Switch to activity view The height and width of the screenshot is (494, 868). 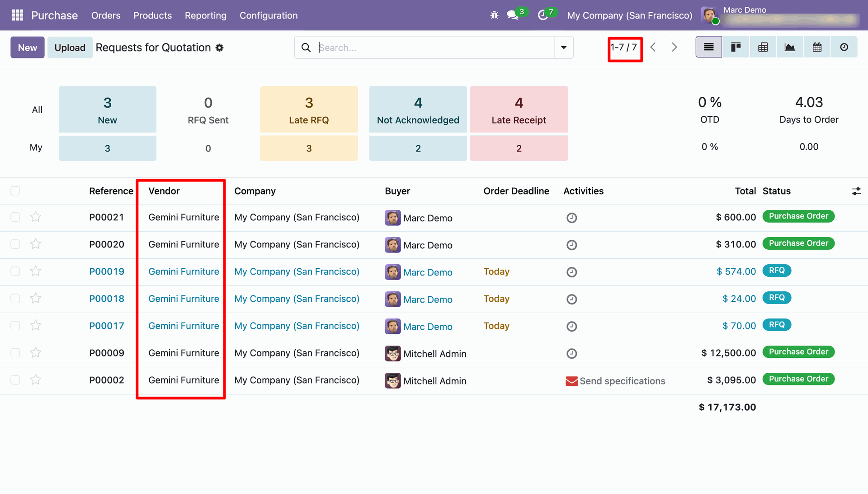[x=844, y=47]
